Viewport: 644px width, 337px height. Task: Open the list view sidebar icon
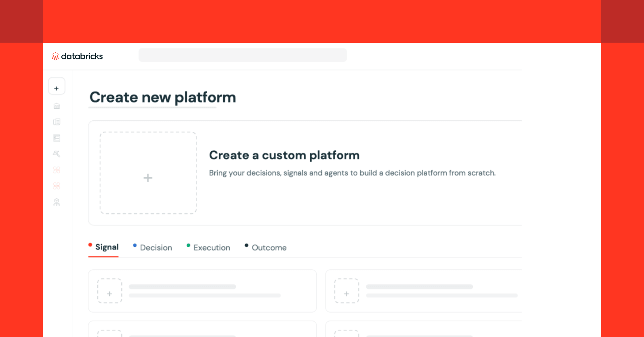pyautogui.click(x=57, y=138)
